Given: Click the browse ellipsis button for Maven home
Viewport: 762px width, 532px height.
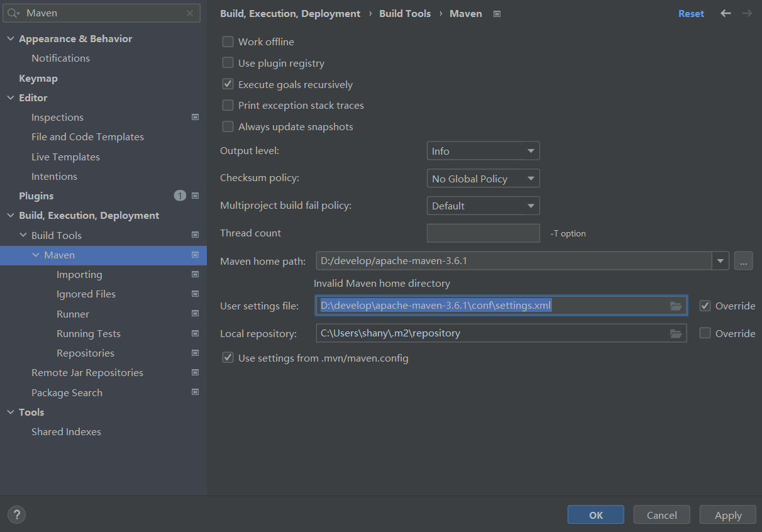Looking at the screenshot, I should point(743,260).
